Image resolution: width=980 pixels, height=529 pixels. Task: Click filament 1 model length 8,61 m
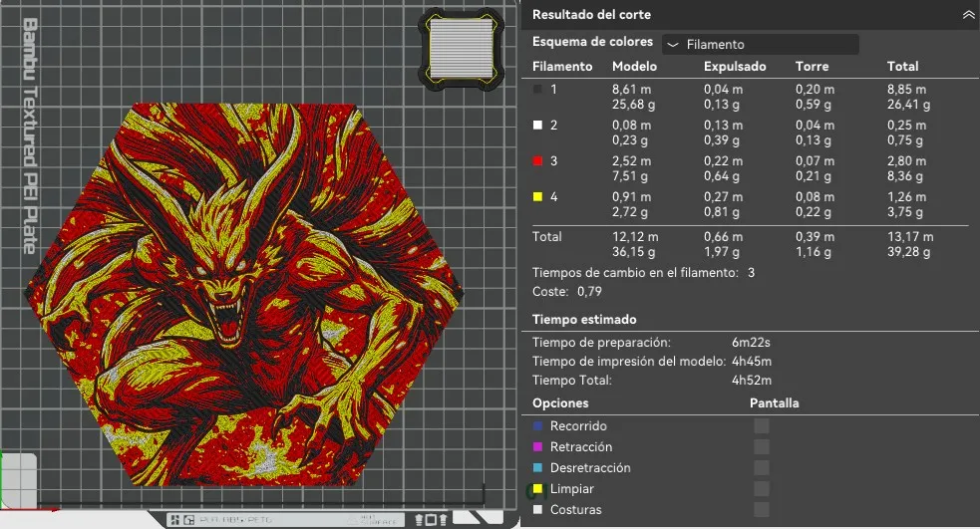click(x=631, y=90)
